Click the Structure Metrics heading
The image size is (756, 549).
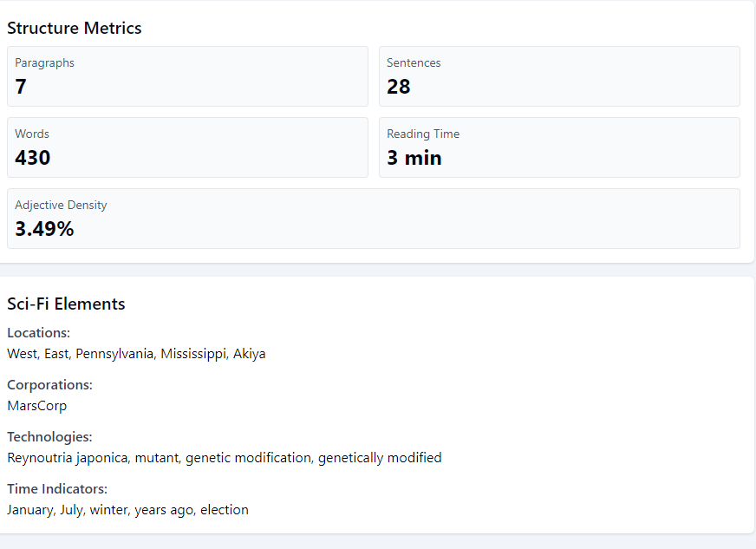[75, 29]
